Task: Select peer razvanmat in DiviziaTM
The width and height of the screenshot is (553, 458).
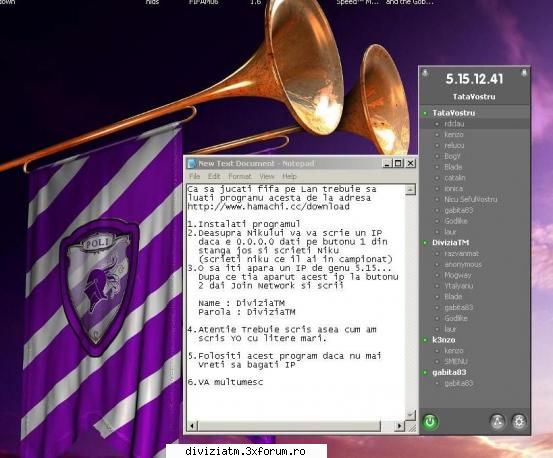Action: coord(474,254)
